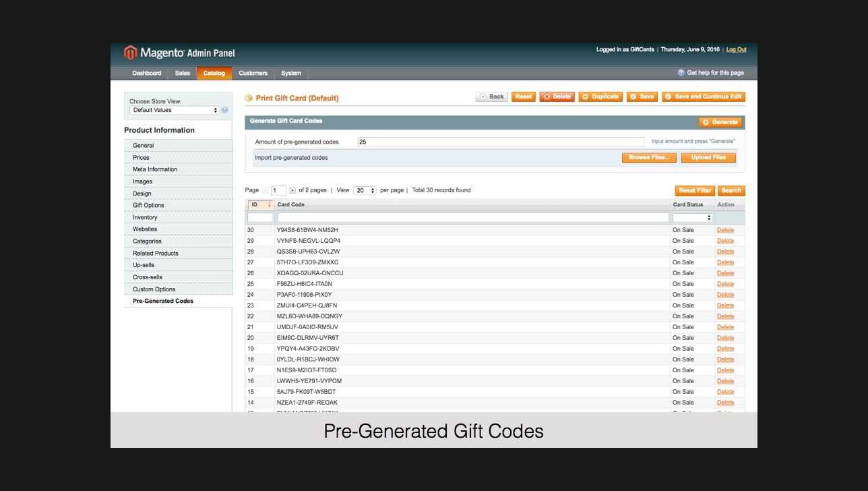Select the Gift Options tab
868x491 pixels.
[x=148, y=205]
